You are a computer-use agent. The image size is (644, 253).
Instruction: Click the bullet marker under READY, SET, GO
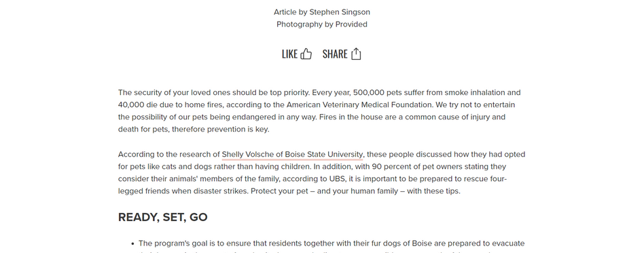coord(132,244)
